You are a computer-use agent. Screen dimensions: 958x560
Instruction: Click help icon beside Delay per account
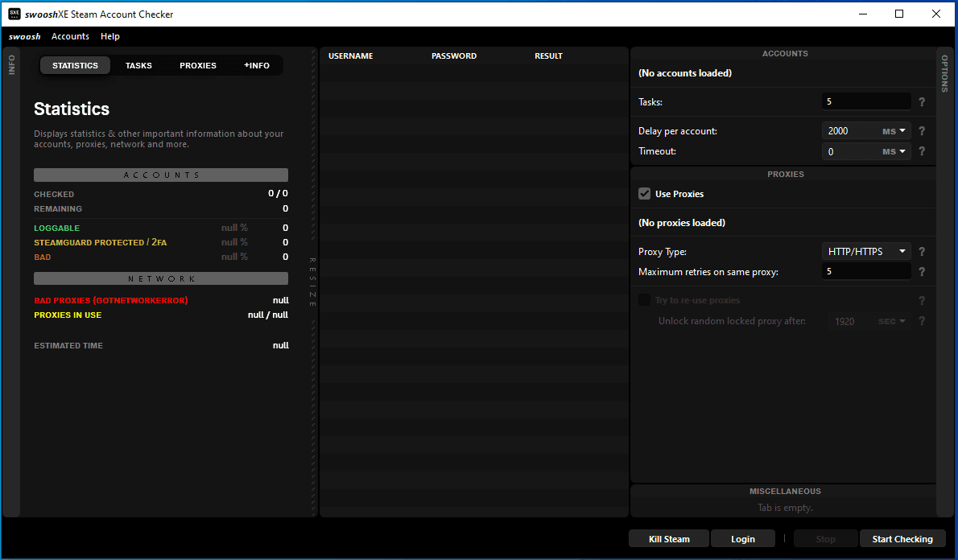[x=921, y=130]
